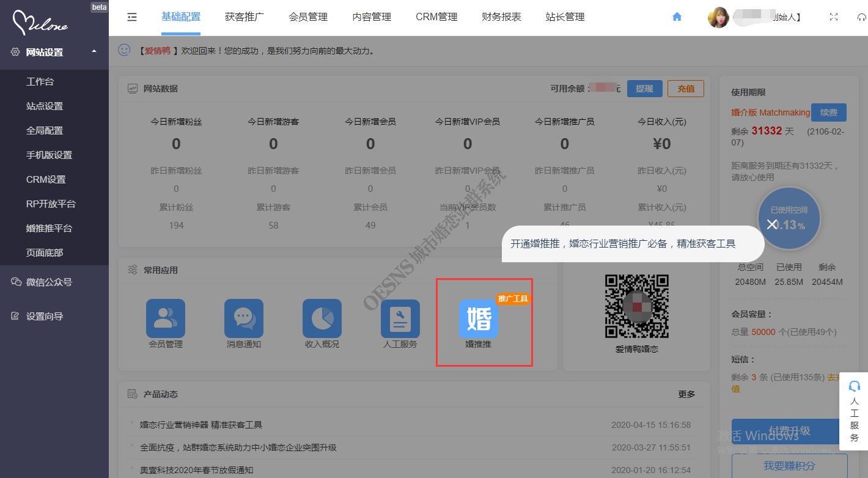The height and width of the screenshot is (478, 868).
Task: Click the 常用应用 section icon
Action: 133,270
